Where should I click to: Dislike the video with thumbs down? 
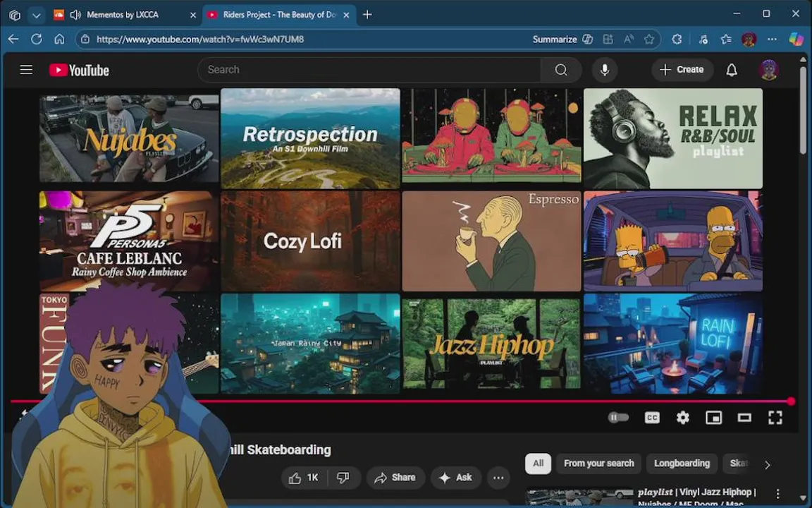(x=343, y=478)
